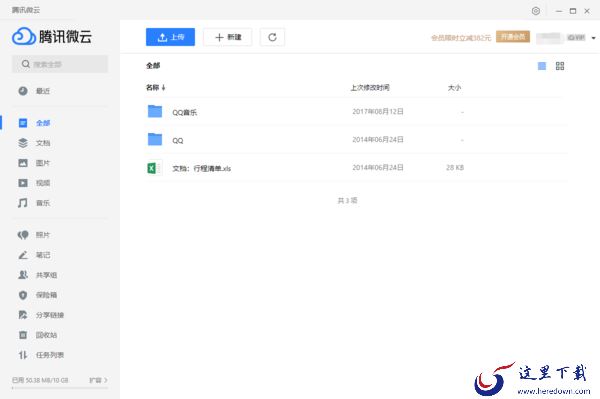
Task: Click the search box in the sidebar
Action: pyautogui.click(x=60, y=64)
